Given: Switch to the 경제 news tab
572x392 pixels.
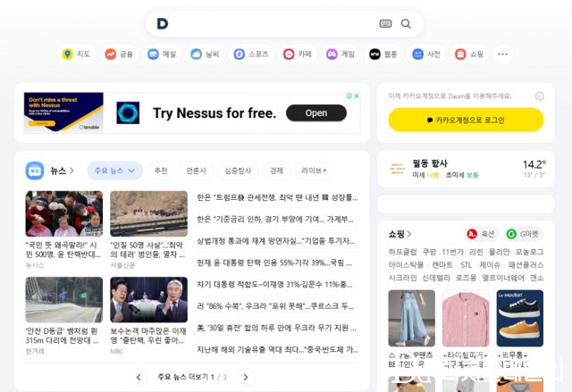Looking at the screenshot, I should pyautogui.click(x=277, y=171).
